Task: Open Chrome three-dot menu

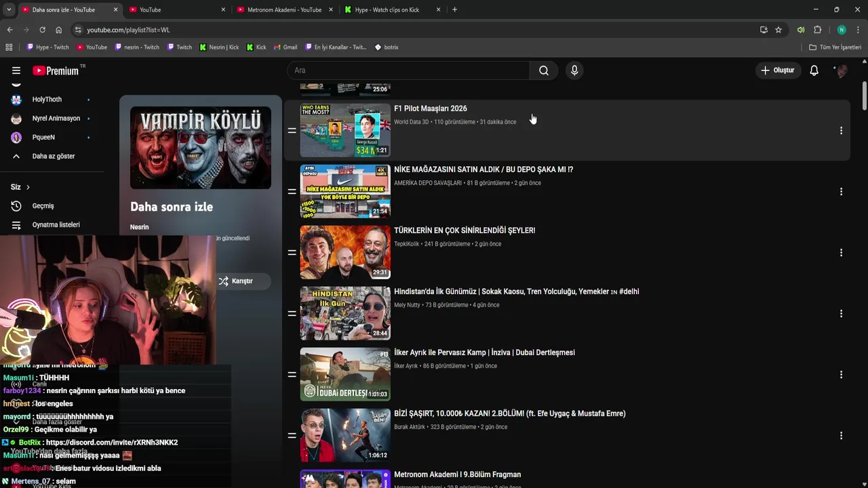Action: tap(859, 30)
